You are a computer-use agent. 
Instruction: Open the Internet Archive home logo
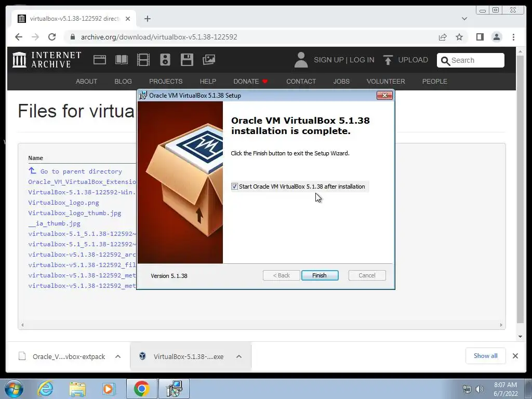(x=47, y=60)
